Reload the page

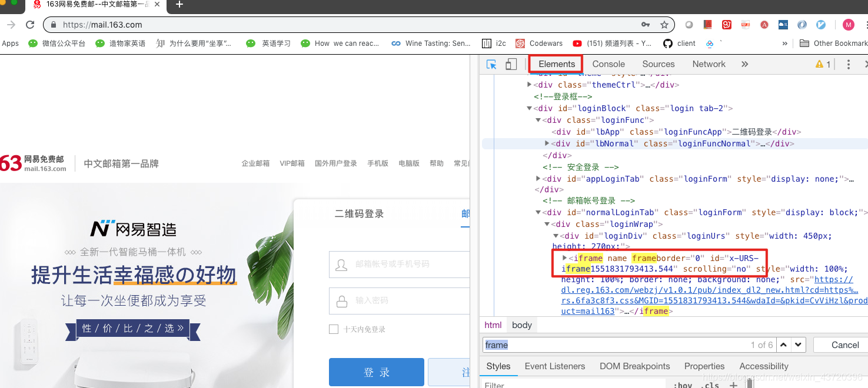click(x=30, y=25)
